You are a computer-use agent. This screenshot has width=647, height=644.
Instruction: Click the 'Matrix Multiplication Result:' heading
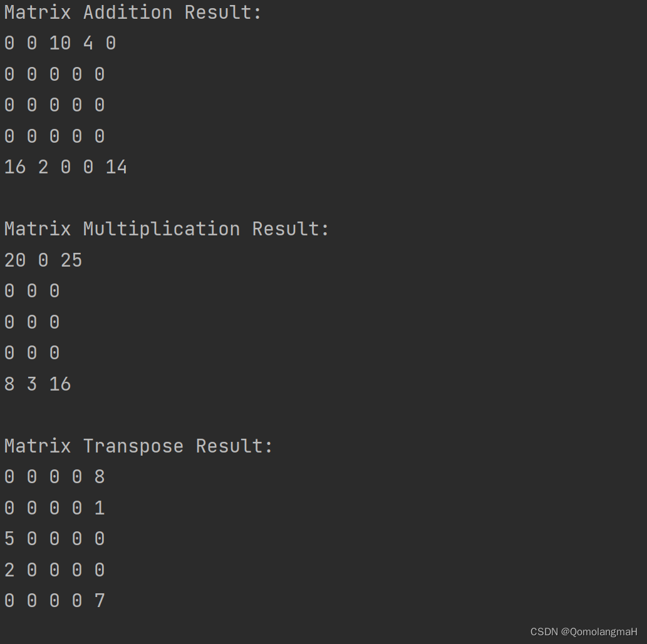(166, 229)
